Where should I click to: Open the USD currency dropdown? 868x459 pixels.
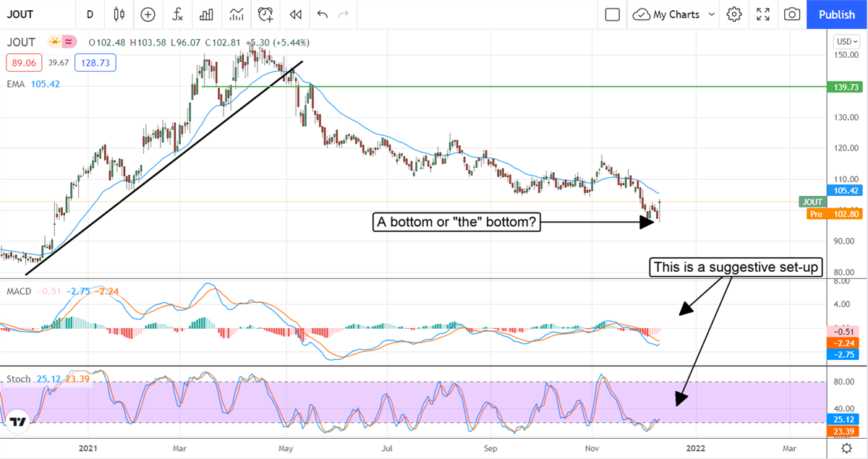844,41
